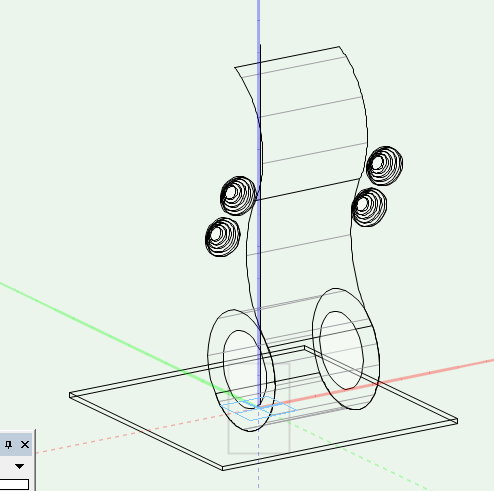The image size is (494, 491).
Task: Select the upper-right spiral knob object
Action: (384, 166)
